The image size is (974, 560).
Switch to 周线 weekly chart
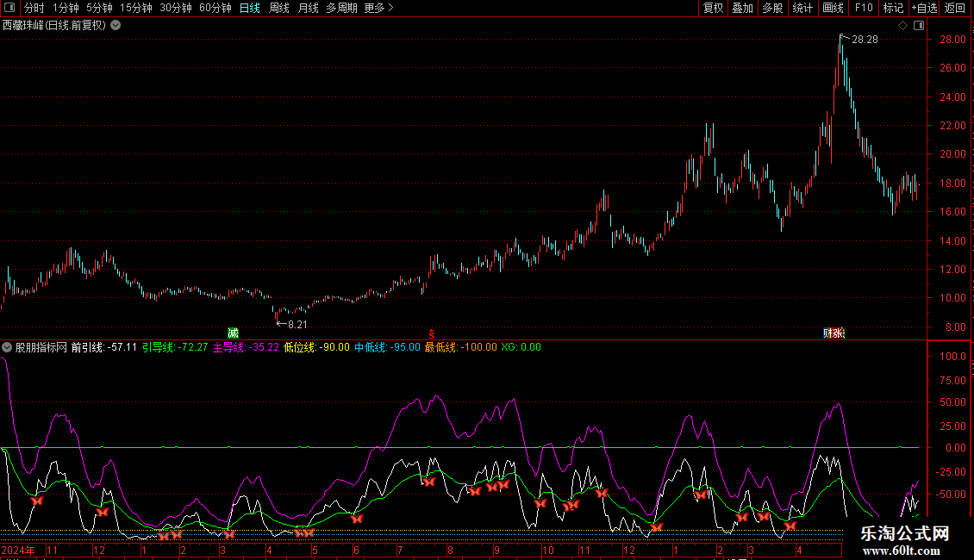279,8
